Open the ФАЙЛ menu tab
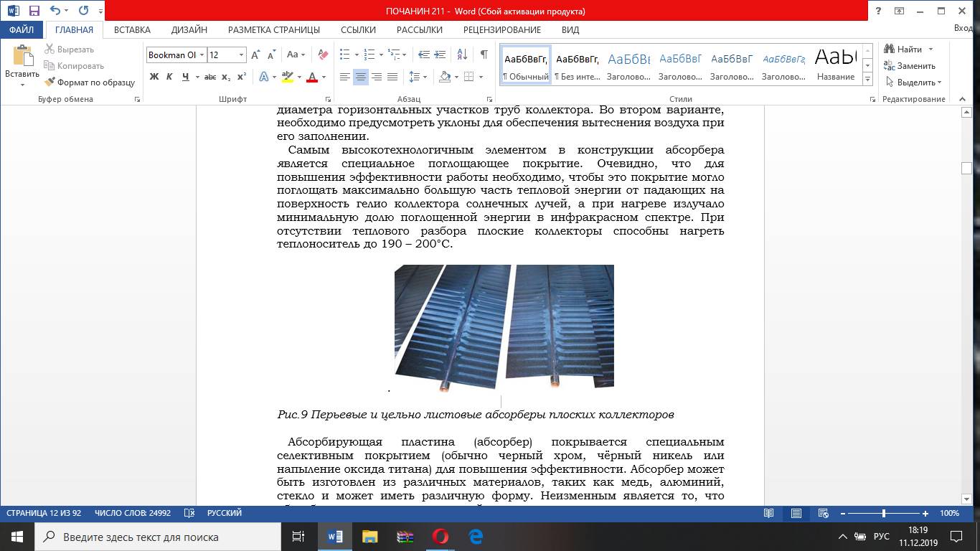 point(22,30)
